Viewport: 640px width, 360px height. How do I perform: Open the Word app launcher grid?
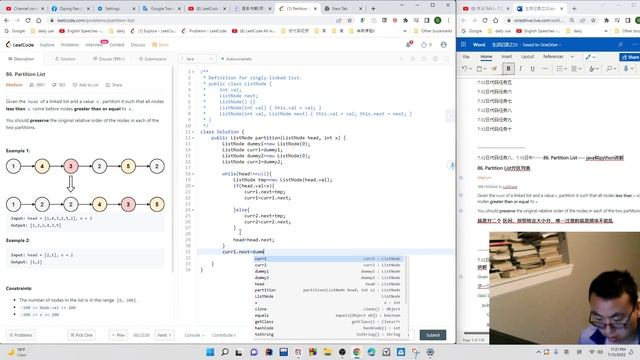tap(463, 44)
